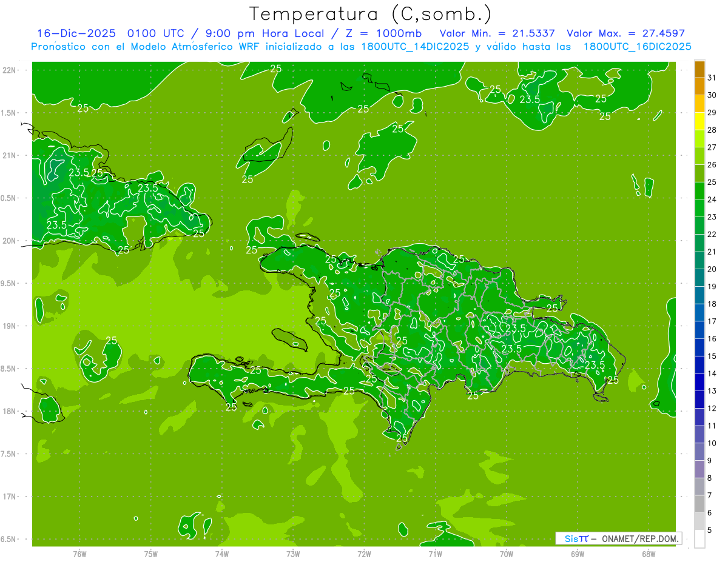Click the latitude label "19N"
Image resolution: width=728 pixels, height=562 pixels.
(10, 326)
